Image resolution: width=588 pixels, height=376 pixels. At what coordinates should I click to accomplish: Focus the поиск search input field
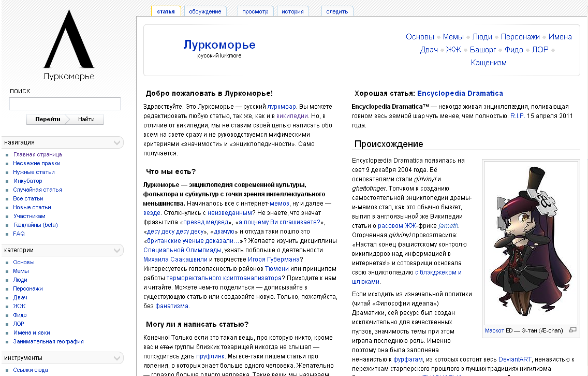[65, 104]
